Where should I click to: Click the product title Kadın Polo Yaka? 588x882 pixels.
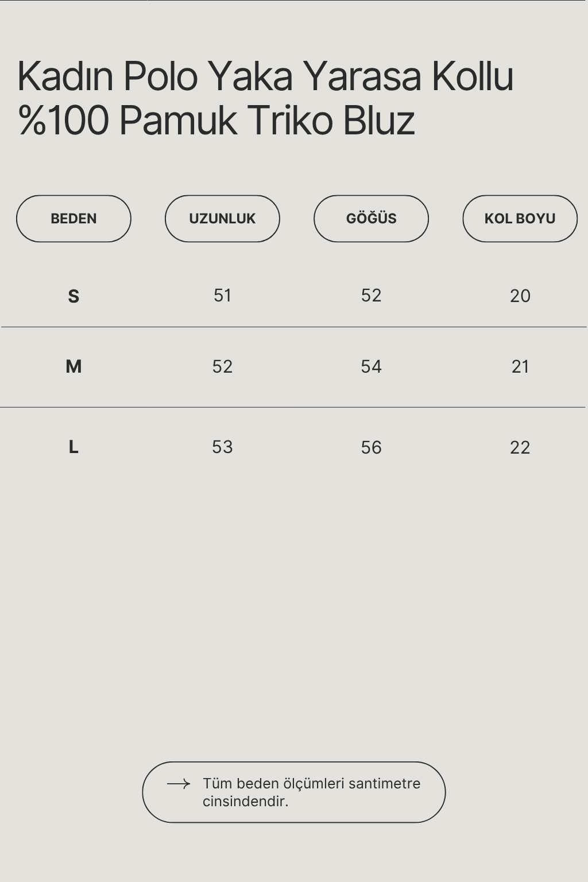(156, 76)
